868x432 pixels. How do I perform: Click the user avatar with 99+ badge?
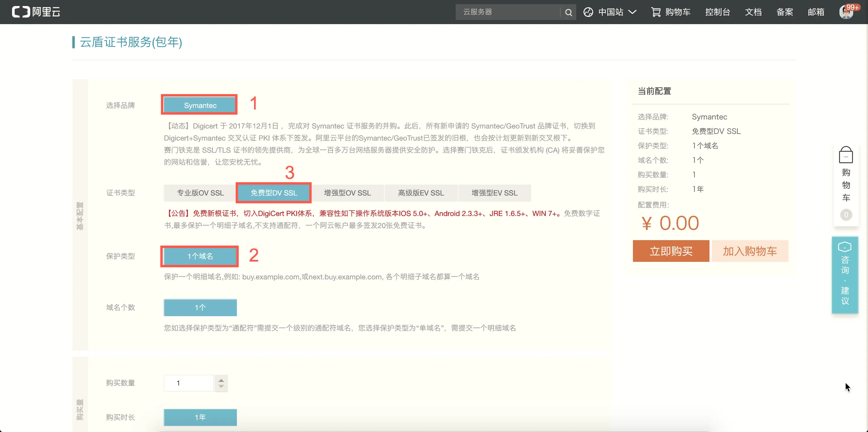point(846,12)
